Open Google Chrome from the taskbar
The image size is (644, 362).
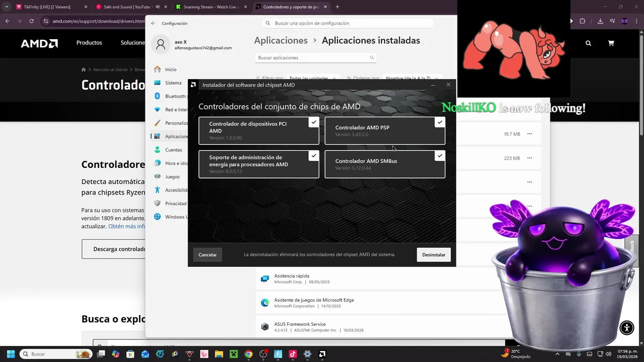pos(249,354)
